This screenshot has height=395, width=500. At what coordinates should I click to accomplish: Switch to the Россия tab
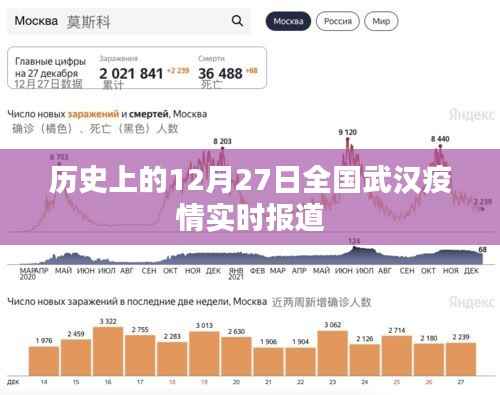coord(338,21)
